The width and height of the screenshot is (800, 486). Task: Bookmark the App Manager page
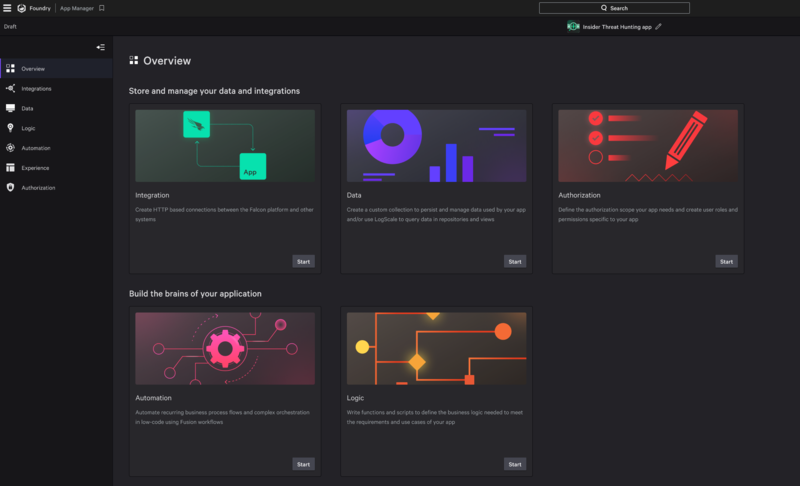pos(101,8)
